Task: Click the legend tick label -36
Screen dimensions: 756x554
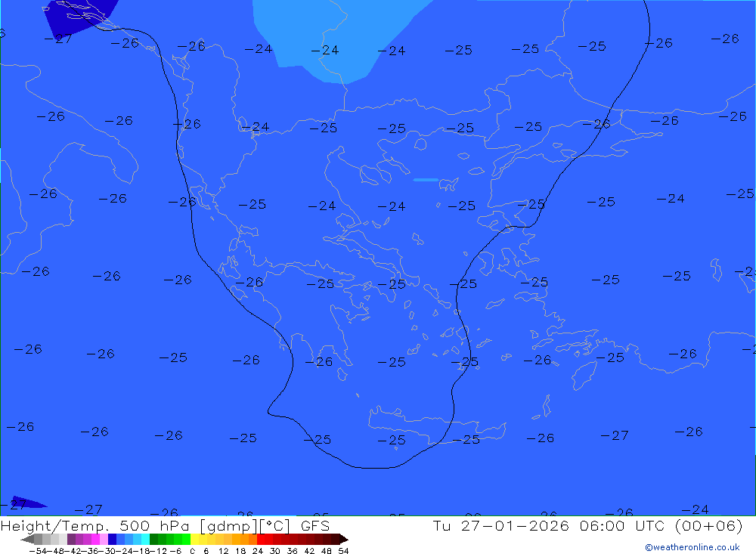Action: pyautogui.click(x=90, y=551)
